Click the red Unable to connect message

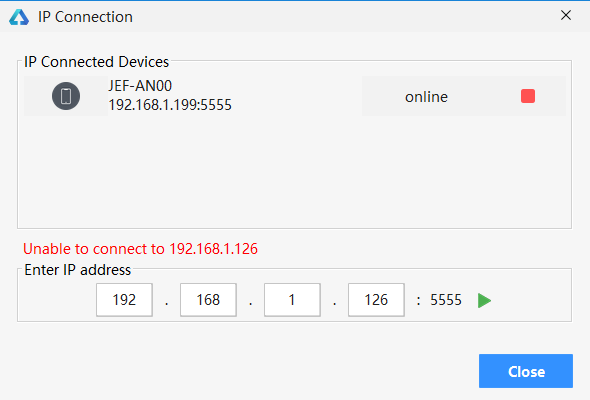140,249
